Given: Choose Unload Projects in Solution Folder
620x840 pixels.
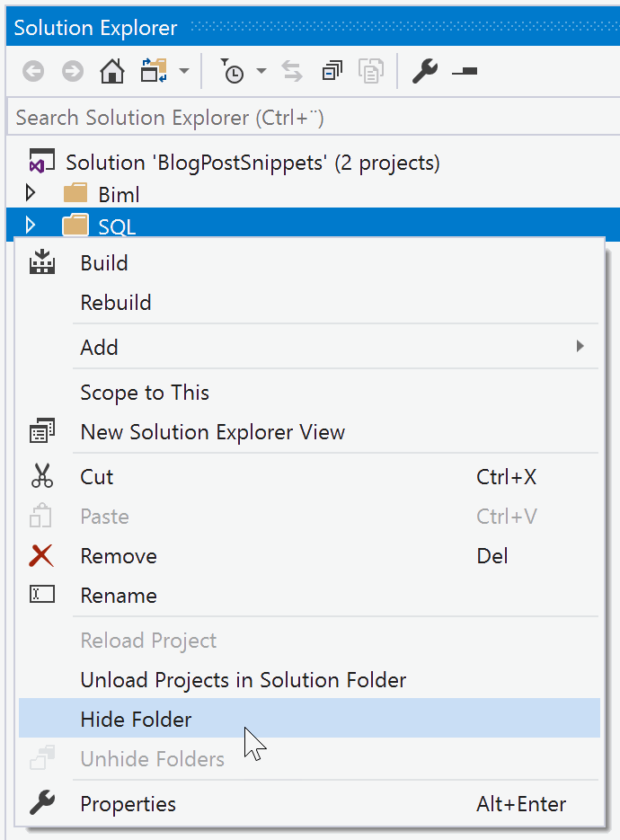Looking at the screenshot, I should 243,680.
